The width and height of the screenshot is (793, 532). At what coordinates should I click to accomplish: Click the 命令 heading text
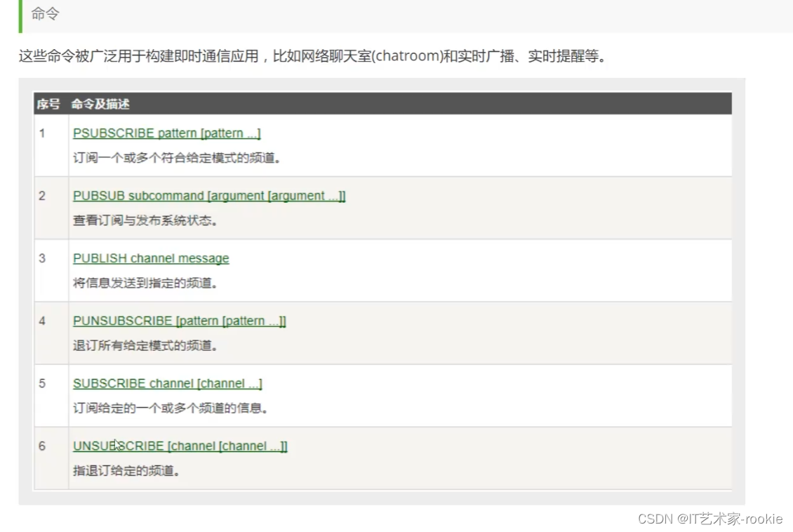coord(45,13)
